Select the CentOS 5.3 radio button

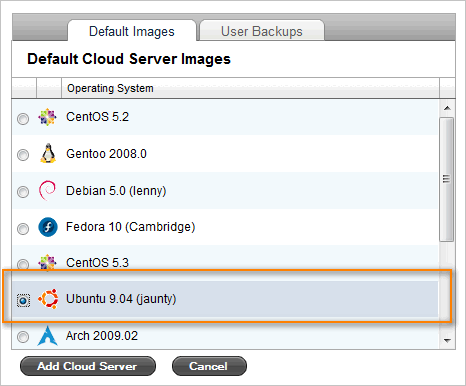pyautogui.click(x=23, y=264)
